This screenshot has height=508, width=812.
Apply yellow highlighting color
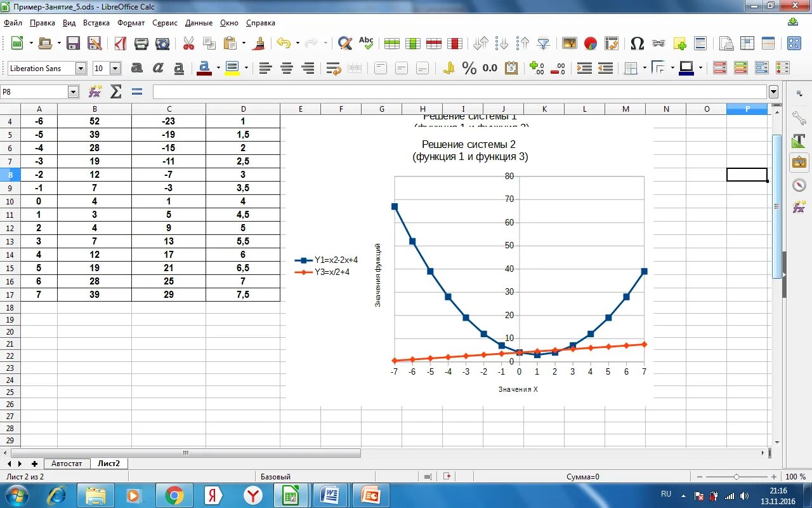[232, 68]
